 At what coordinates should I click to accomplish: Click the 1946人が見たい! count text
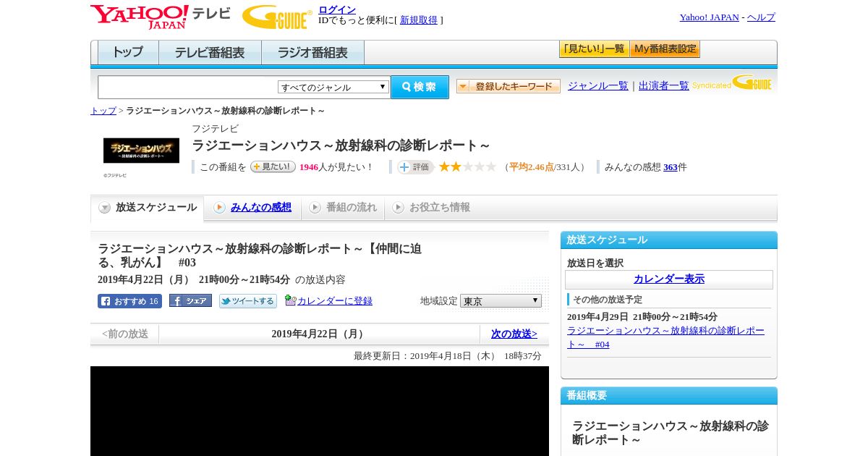point(336,167)
